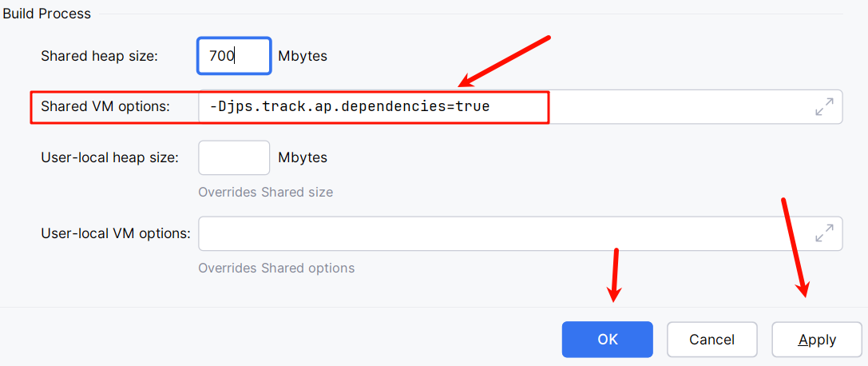This screenshot has height=366, width=868.
Task: Confirm settings with the OK button
Action: coord(607,340)
